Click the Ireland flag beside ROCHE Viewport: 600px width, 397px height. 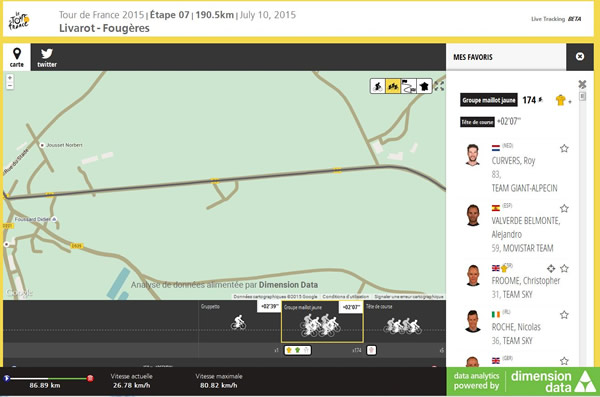496,314
